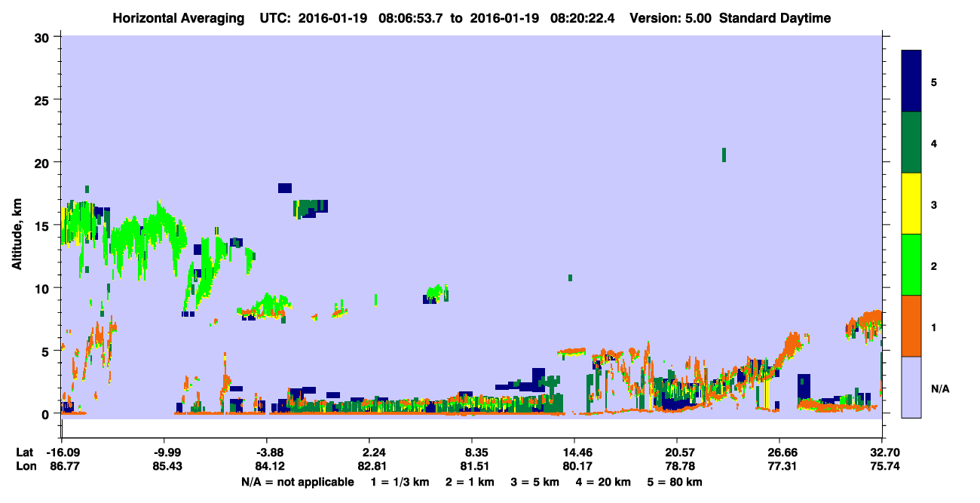The height and width of the screenshot is (503, 980).
Task: Click legend text '3 = 5 km'
Action: (536, 482)
